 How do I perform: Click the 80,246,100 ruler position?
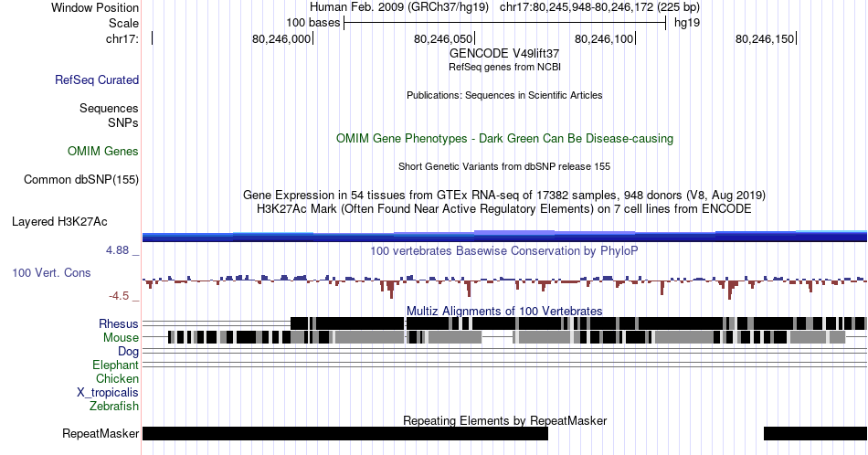(x=604, y=38)
